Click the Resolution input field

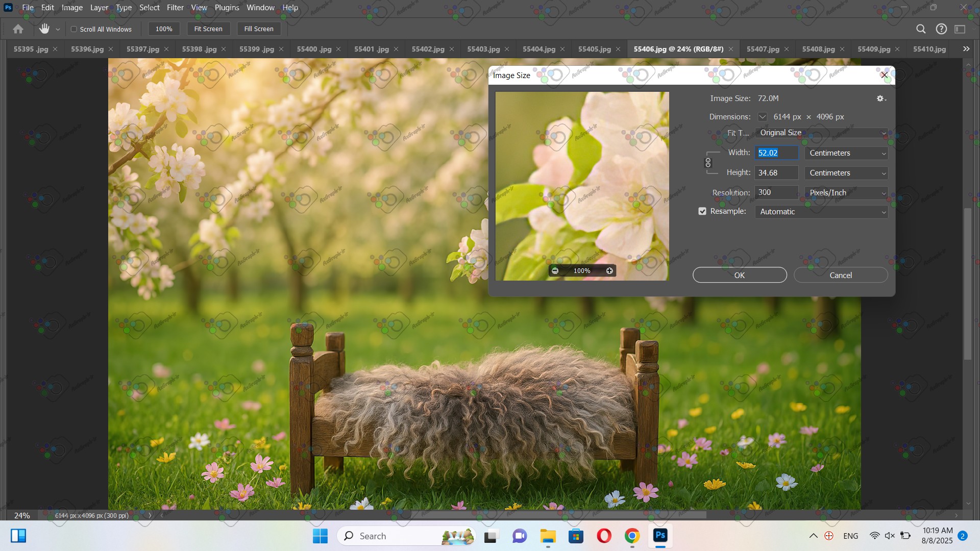(776, 192)
